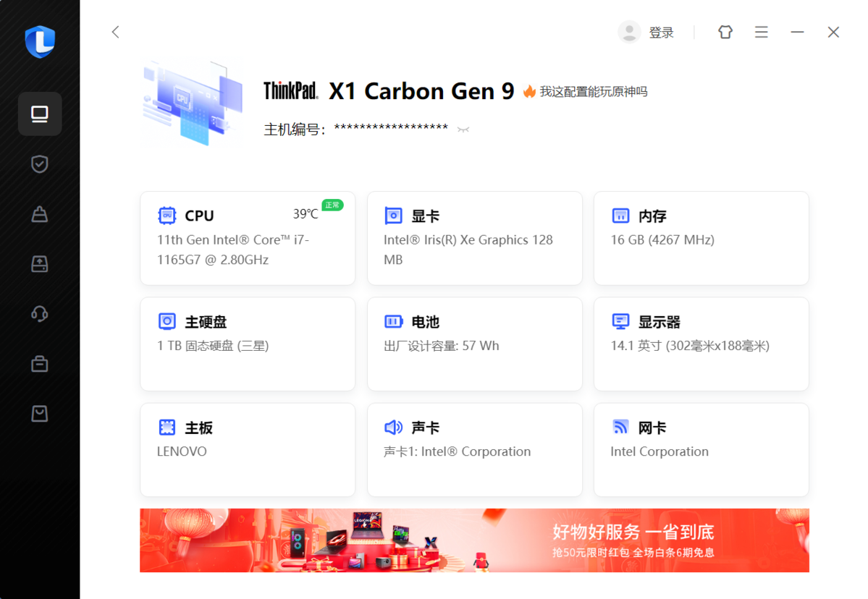The height and width of the screenshot is (599, 868).
Task: Open the 主板 motherboard card
Action: [x=248, y=450]
